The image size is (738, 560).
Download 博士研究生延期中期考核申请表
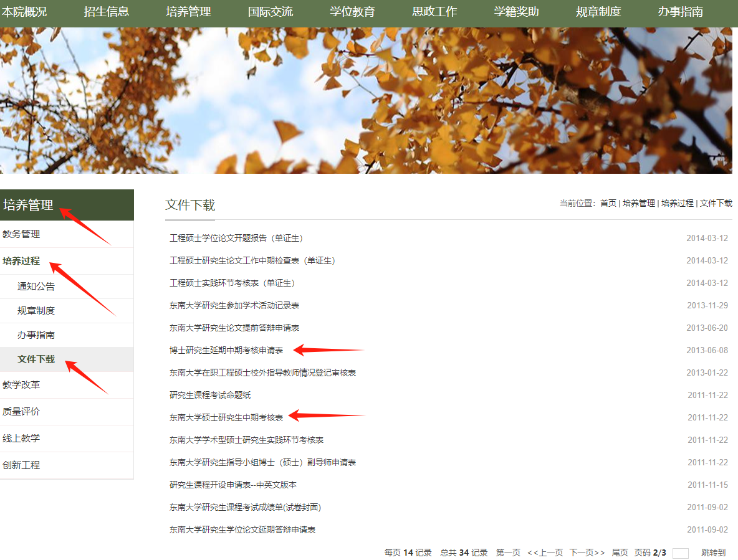pyautogui.click(x=226, y=350)
